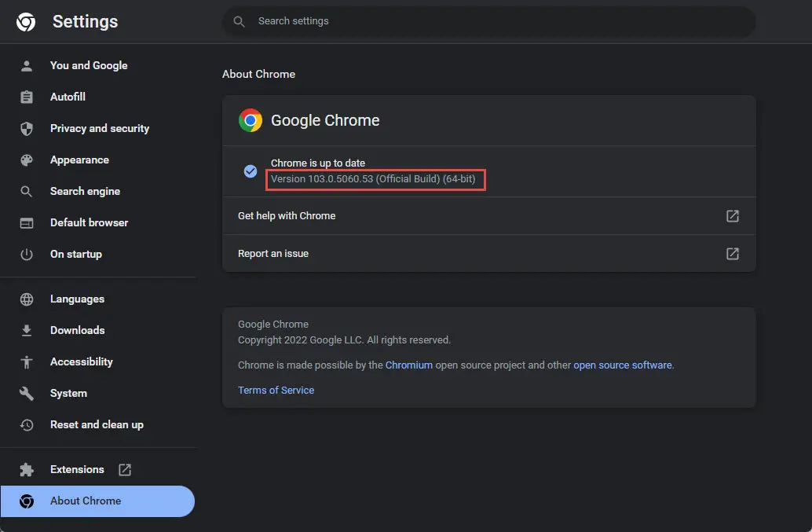812x532 pixels.
Task: Open Terms of Service link
Action: [x=276, y=390]
